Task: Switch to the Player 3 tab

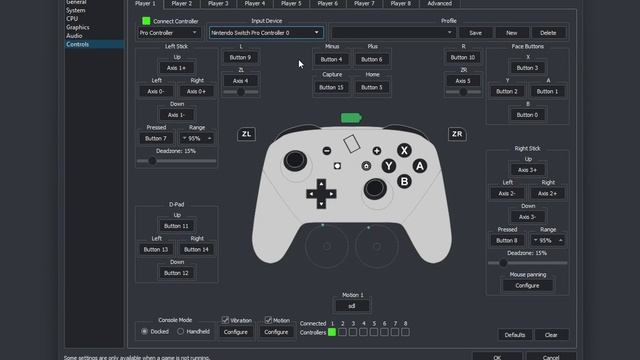Action: coord(218,4)
